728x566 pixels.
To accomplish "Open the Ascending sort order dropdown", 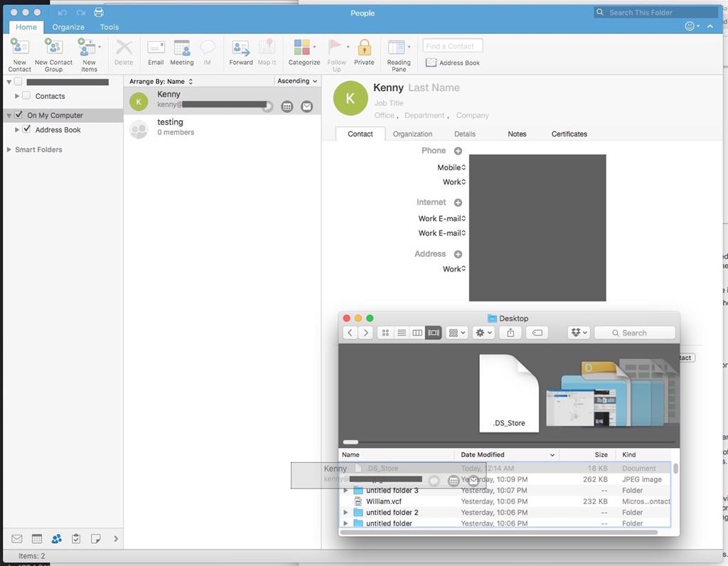I will click(x=297, y=81).
